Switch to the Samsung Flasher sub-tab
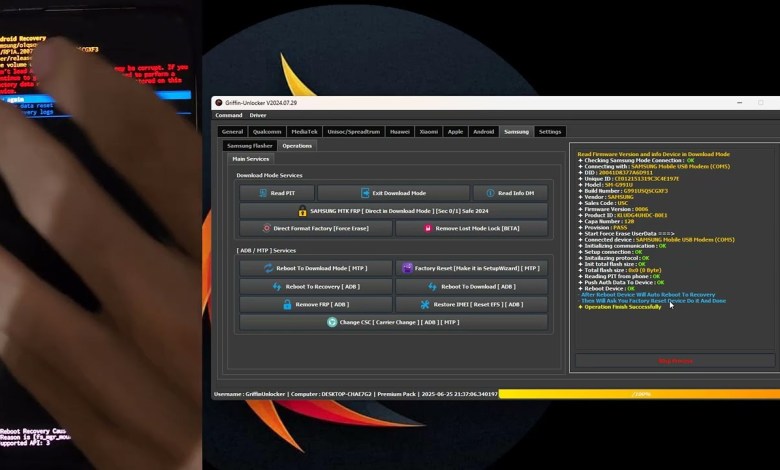 click(x=249, y=146)
